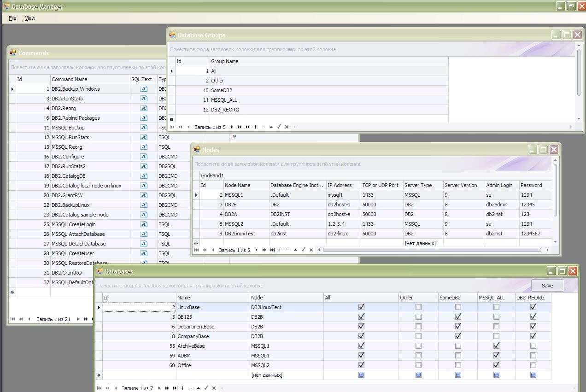Image resolution: width=586 pixels, height=392 pixels.
Task: Click new-row Server Type cell in Nodes
Action: (x=423, y=243)
